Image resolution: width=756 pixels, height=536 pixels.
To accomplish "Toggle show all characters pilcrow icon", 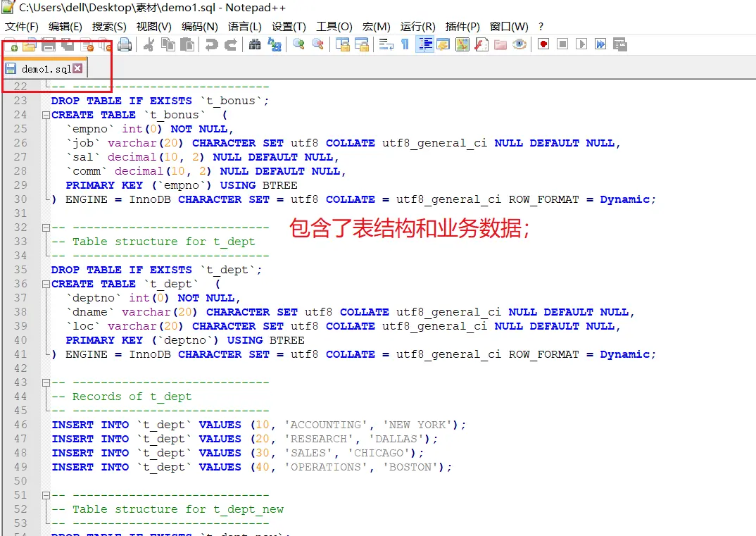I will click(405, 45).
